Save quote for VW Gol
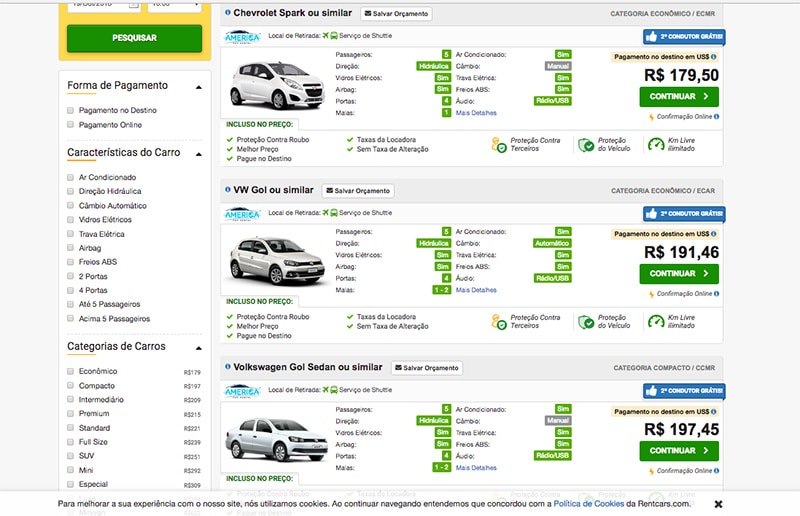The height and width of the screenshot is (516, 800). coord(358,191)
